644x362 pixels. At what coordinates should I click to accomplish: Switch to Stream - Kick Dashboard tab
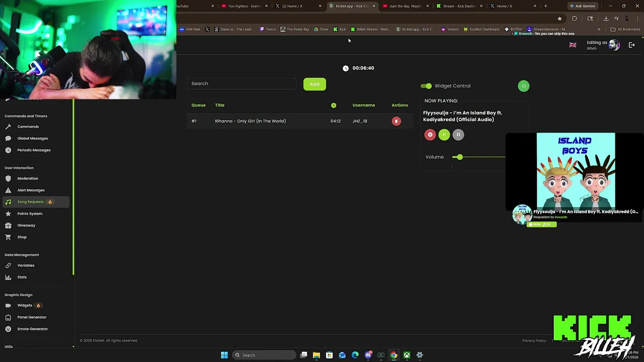click(x=459, y=6)
